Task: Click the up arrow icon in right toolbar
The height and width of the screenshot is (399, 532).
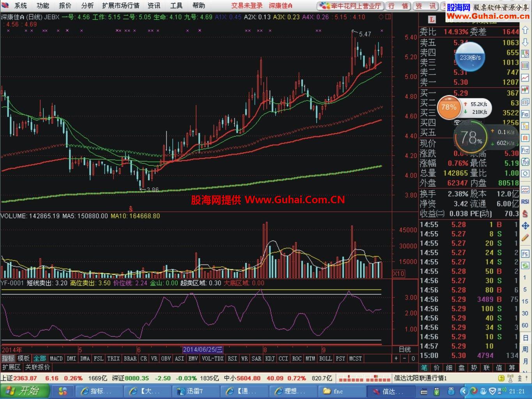Action: pos(525,30)
